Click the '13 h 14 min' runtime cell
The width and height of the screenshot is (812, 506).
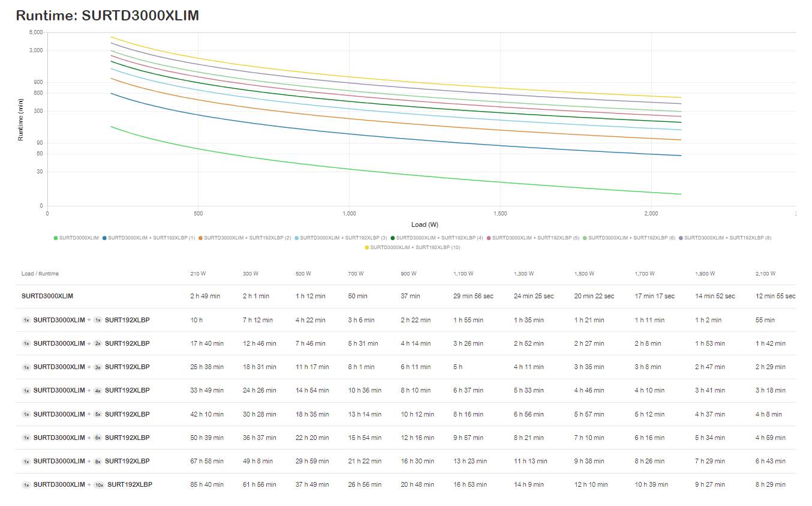365,414
